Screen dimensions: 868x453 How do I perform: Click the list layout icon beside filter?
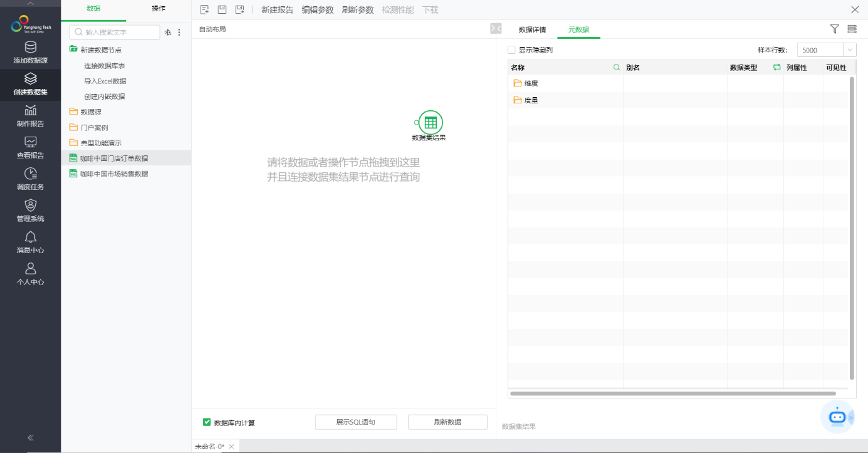coord(852,29)
